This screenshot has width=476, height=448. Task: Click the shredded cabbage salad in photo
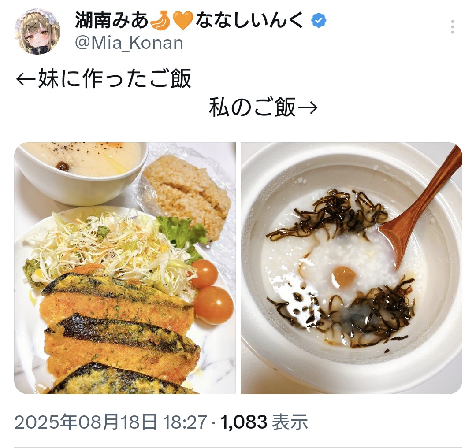(113, 246)
